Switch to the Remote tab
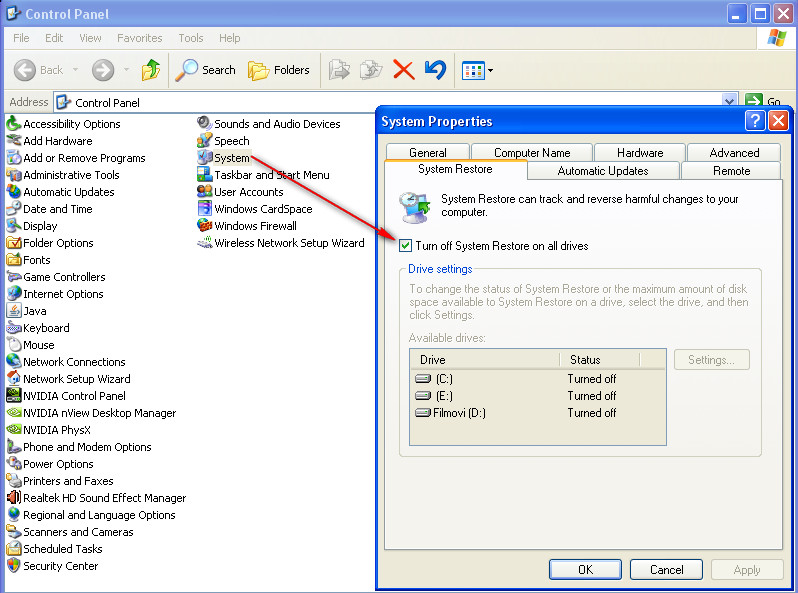798x593 pixels. (x=731, y=171)
